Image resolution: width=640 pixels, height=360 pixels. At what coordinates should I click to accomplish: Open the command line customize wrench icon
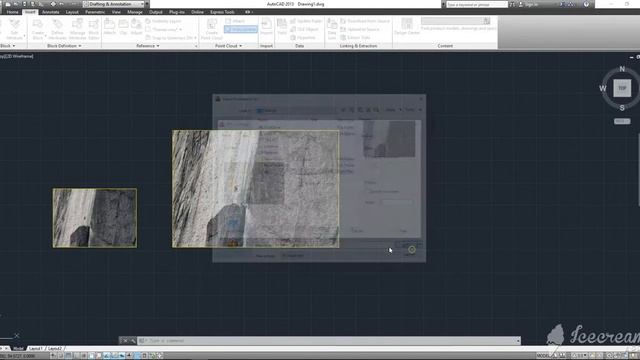pos(133,340)
